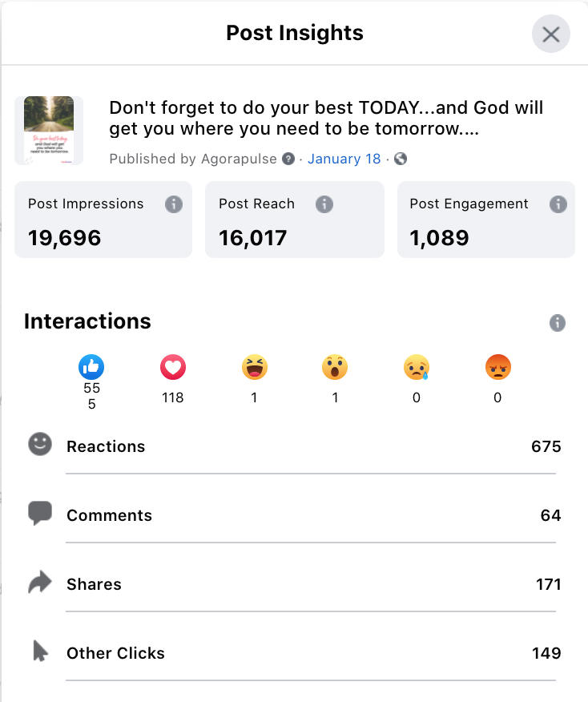Select the Comments row
Viewport: 588px width, 702px height.
(295, 515)
